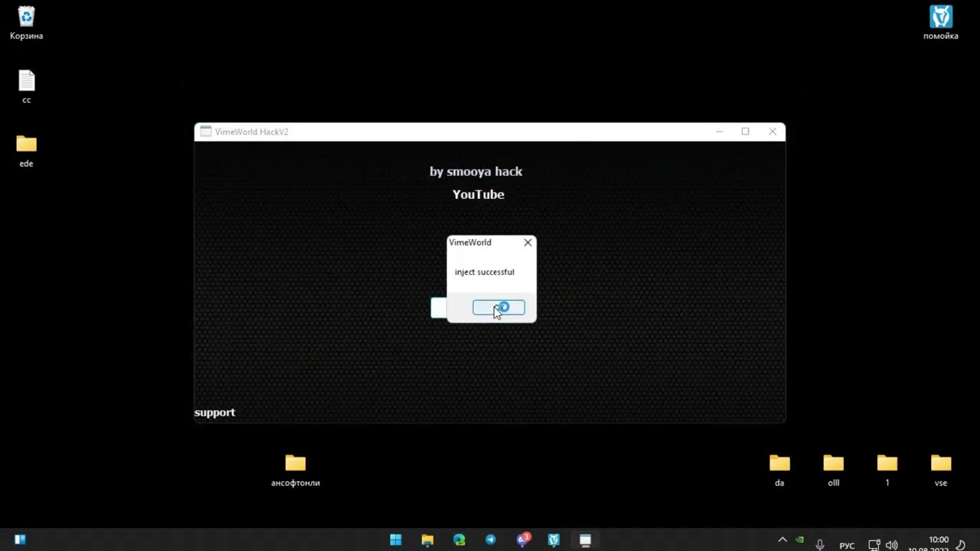Select the 'vse' folder on desktop

click(x=941, y=470)
